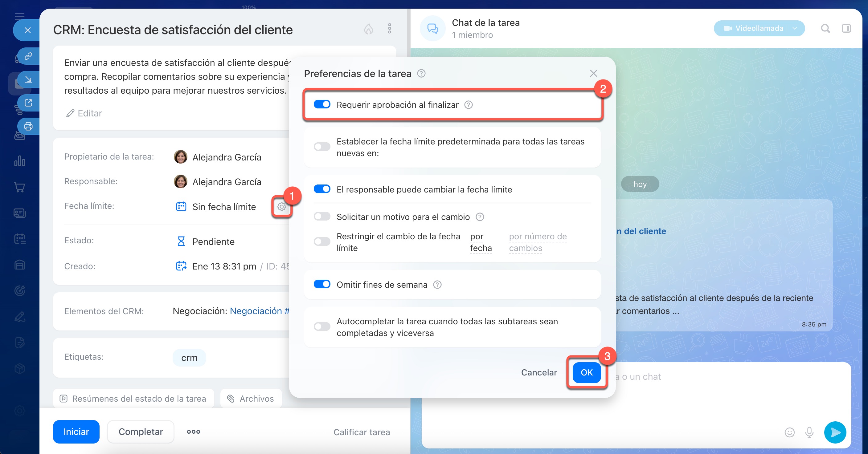Open the three-dot task menu
This screenshot has width=868, height=454.
389,29
